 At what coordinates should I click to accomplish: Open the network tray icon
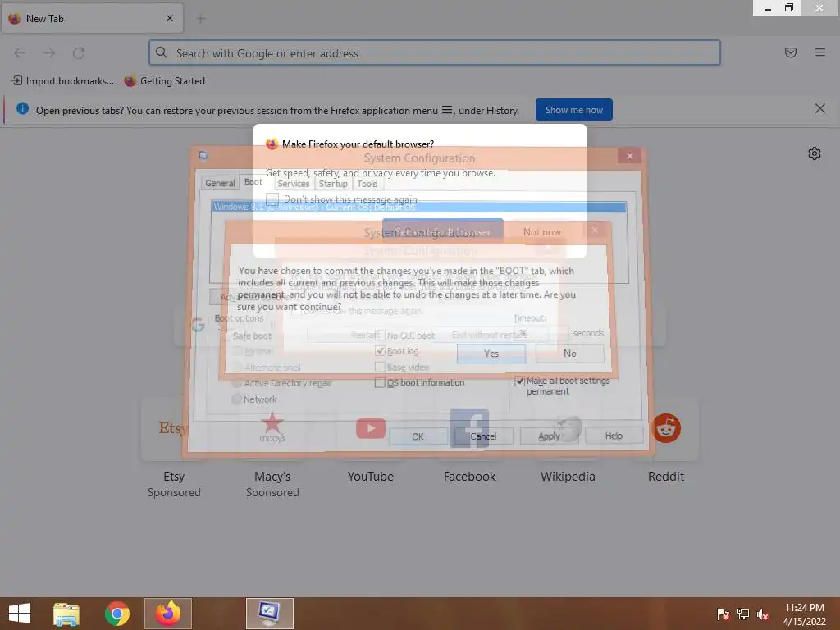(743, 614)
